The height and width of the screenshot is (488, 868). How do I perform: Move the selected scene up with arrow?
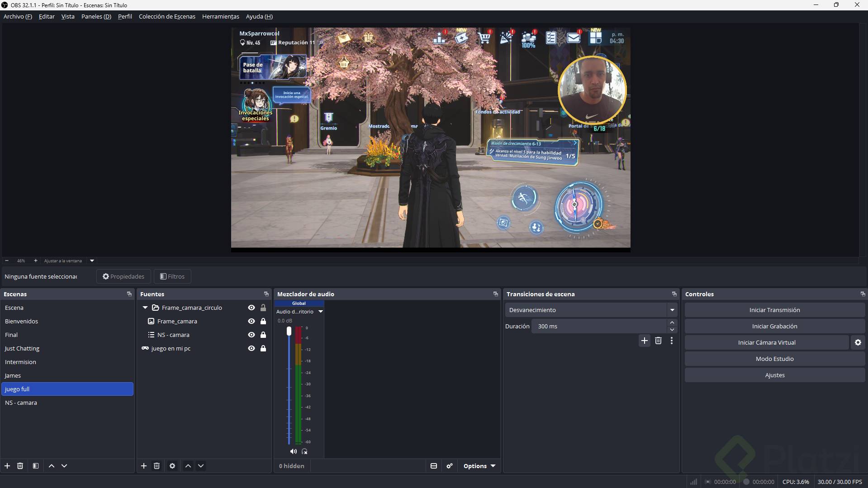tap(52, 466)
